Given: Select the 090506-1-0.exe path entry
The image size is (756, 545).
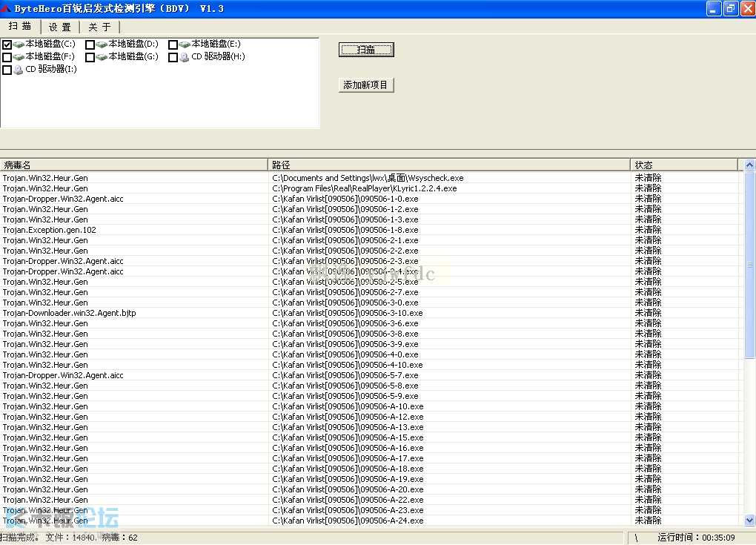Looking at the screenshot, I should (x=345, y=199).
